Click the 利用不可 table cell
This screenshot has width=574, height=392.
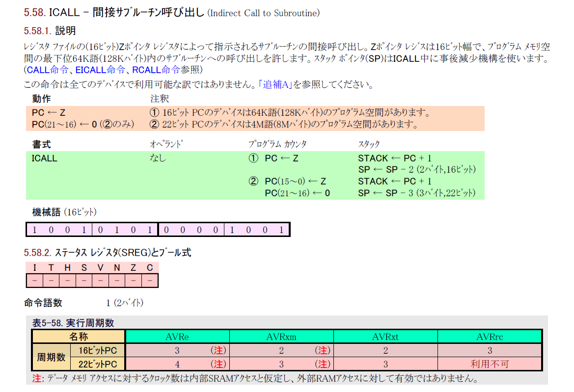point(490,364)
